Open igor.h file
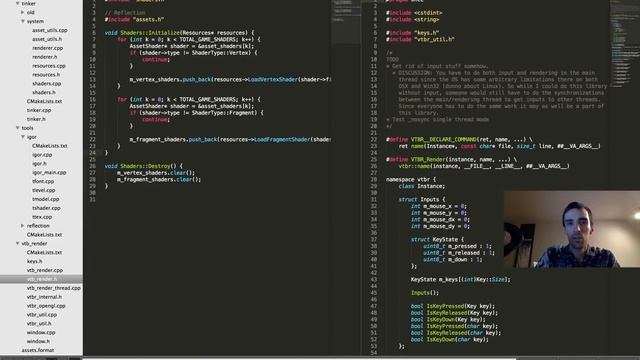This screenshot has height=360, width=640. click(x=39, y=164)
